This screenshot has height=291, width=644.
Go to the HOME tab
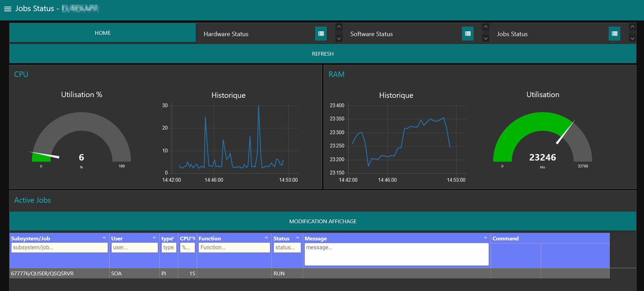point(103,33)
